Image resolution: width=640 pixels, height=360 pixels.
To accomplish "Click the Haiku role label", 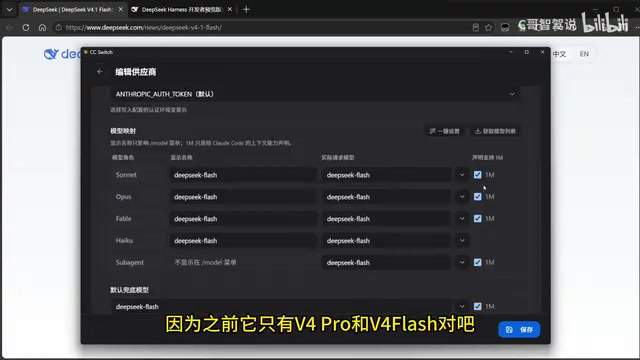I will pyautogui.click(x=124, y=240).
